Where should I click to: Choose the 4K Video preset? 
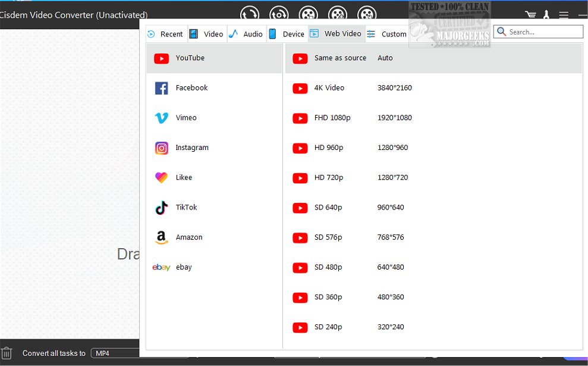(x=433, y=88)
